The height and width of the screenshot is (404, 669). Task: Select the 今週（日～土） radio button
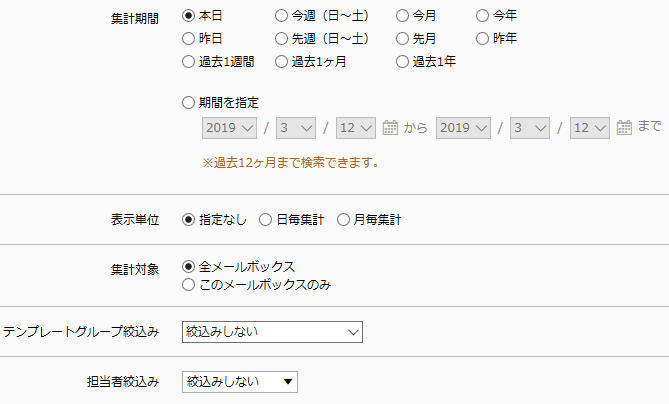tap(281, 16)
